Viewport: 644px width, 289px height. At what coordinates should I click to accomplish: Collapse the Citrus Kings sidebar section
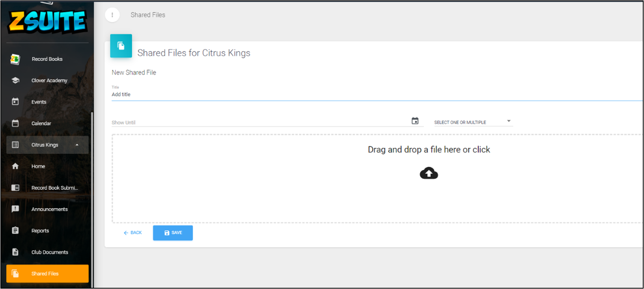coord(77,145)
